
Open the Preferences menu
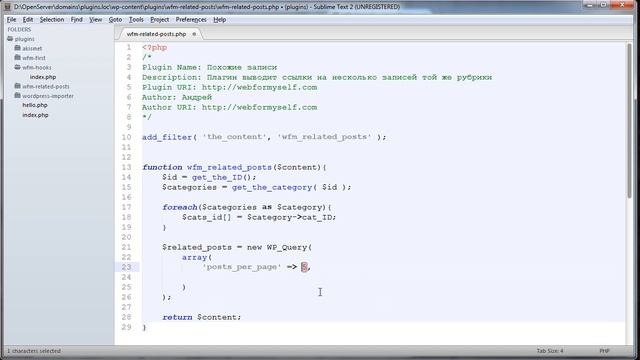point(191,20)
